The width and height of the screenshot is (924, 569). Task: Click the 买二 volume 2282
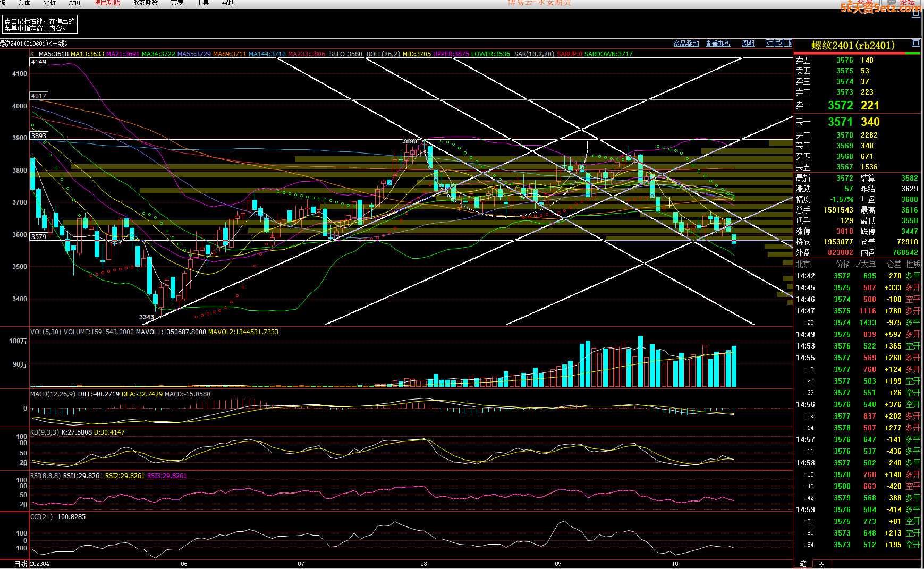pyautogui.click(x=869, y=135)
